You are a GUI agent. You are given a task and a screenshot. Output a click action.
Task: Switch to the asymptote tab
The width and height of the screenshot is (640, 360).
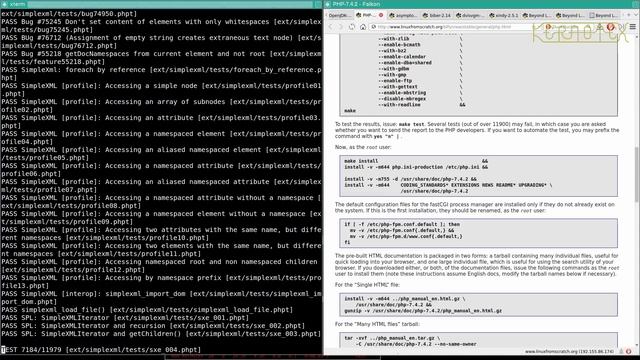click(403, 15)
